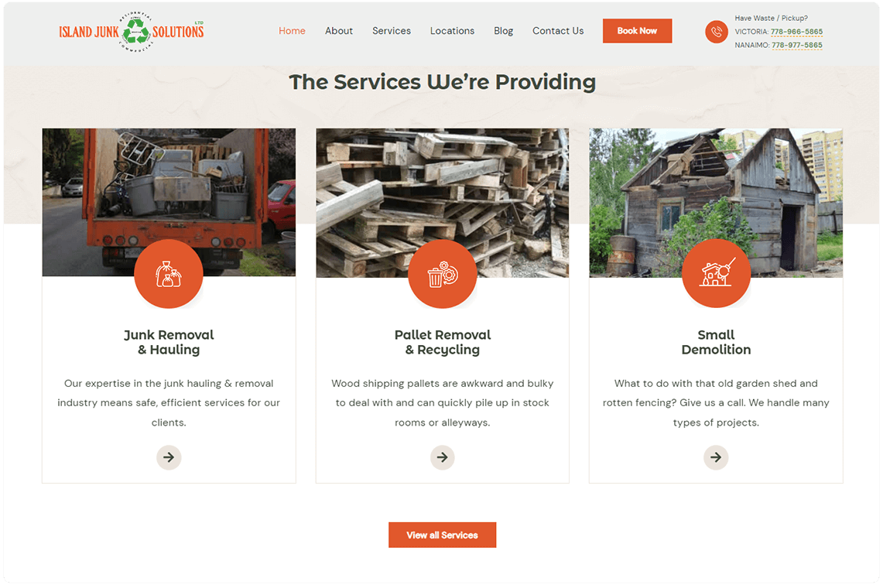Call the Victoria phone number link
Image resolution: width=883 pixels, height=588 pixels.
[796, 32]
